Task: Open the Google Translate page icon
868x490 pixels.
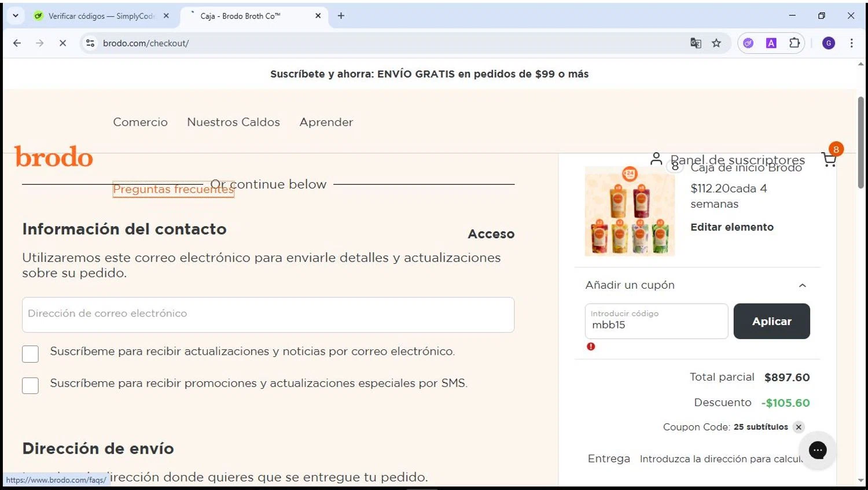Action: tap(696, 43)
